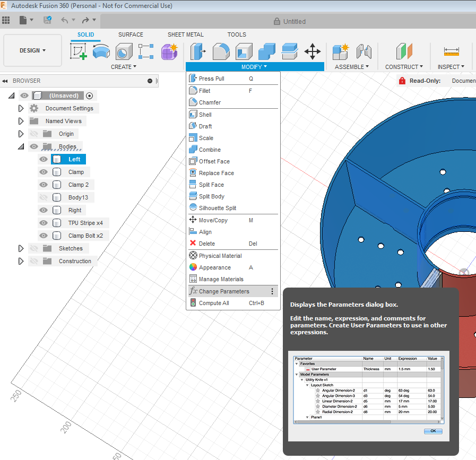Select the Clamp Bolt x2 body
The width and height of the screenshot is (476, 460).
coord(85,236)
